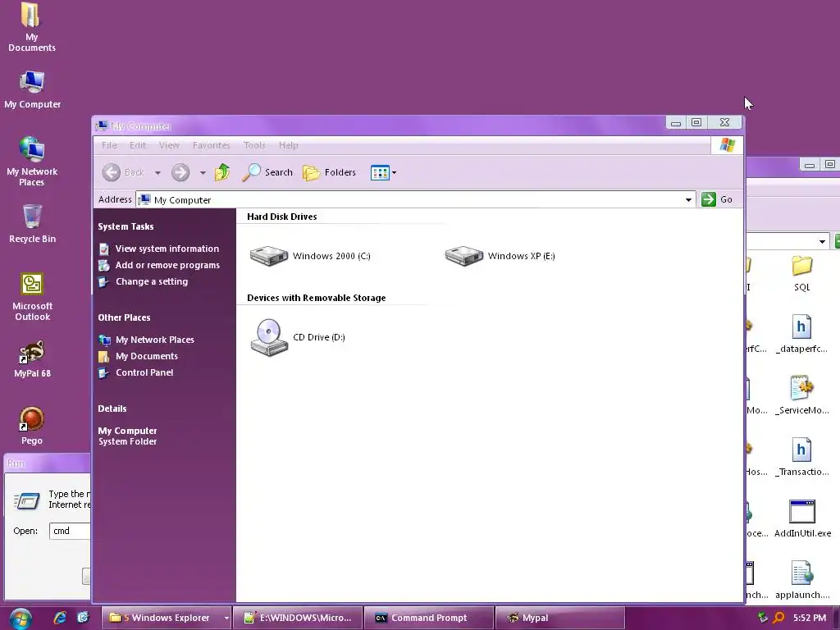Open the Views icon in toolbar
The image size is (840, 630).
pyautogui.click(x=380, y=172)
